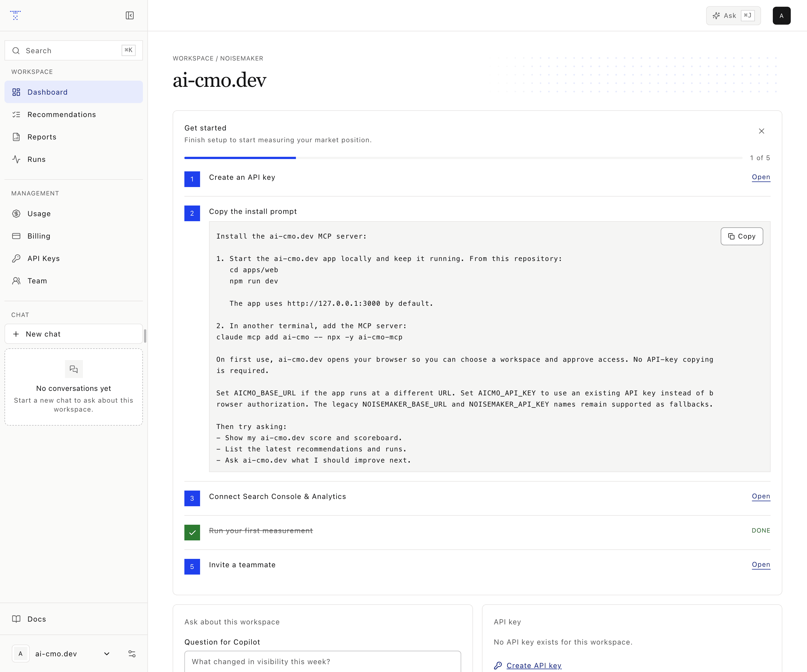Open the Create an API key step

761,177
